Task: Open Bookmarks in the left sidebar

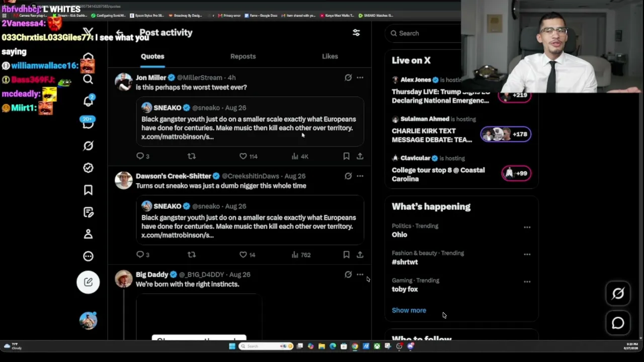Action: 88,190
